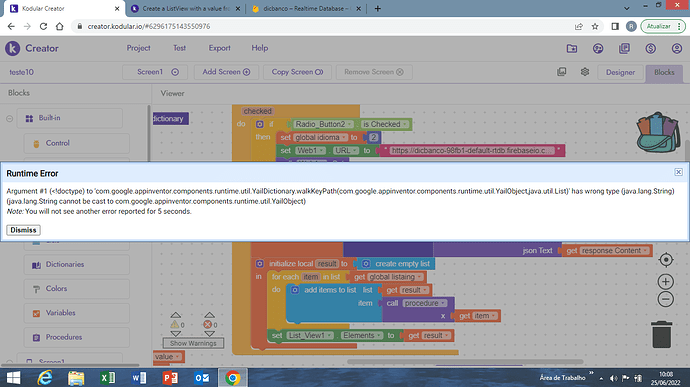
Task: Open the global listaing variable dropdown
Action: pyautogui.click(x=420, y=277)
